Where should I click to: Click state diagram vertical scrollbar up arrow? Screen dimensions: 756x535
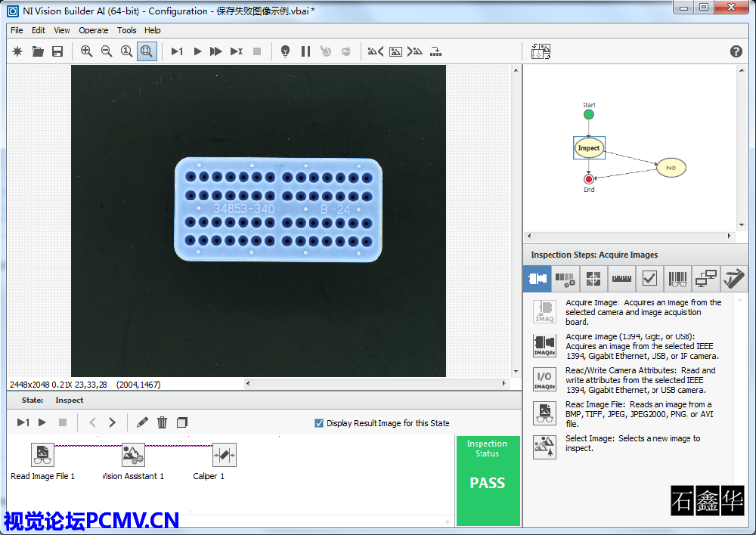pos(742,70)
